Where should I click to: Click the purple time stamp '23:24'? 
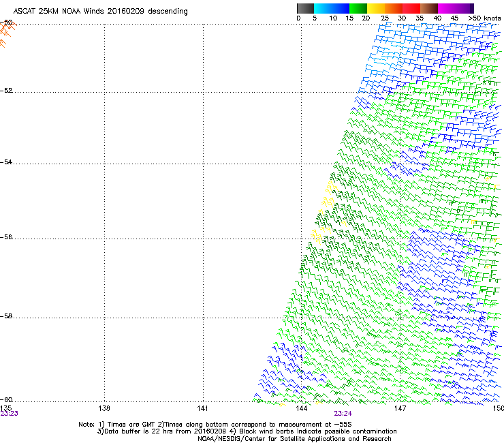[343, 414]
